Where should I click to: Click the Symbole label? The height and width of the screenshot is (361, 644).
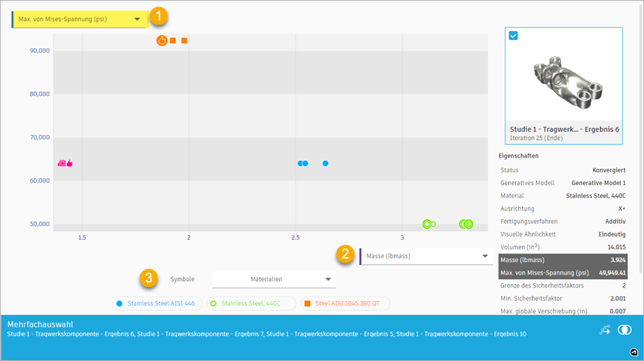(x=182, y=279)
